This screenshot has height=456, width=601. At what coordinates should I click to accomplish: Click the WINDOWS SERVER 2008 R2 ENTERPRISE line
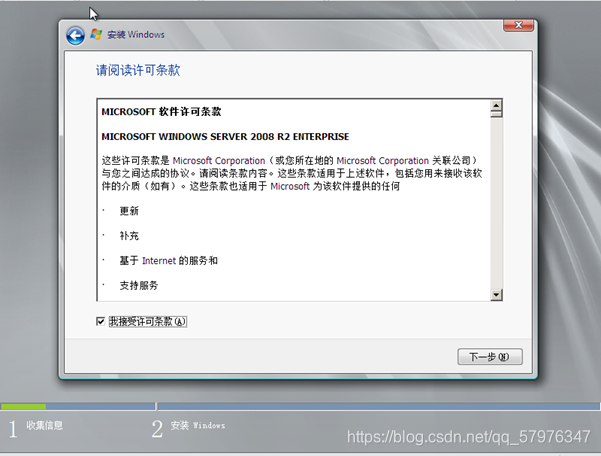[225, 137]
